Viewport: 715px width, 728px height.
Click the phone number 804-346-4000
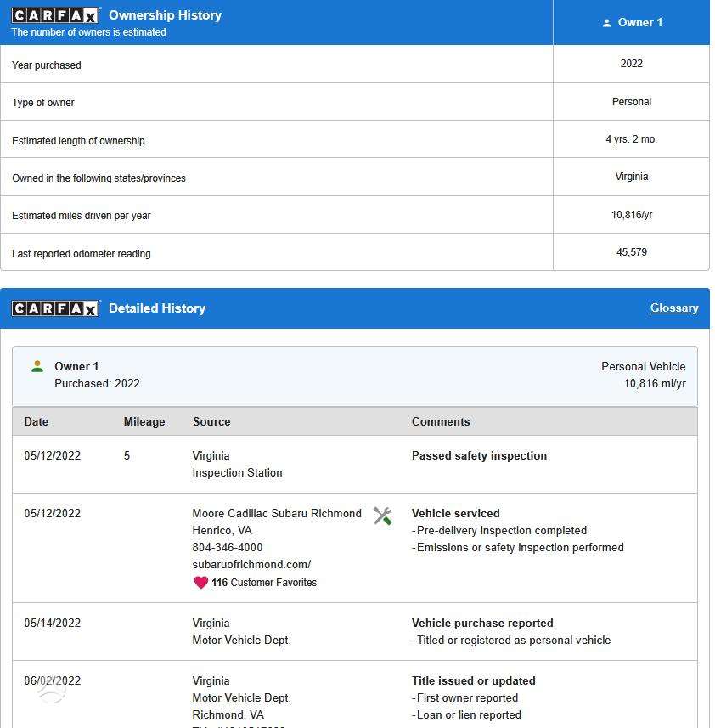[228, 547]
